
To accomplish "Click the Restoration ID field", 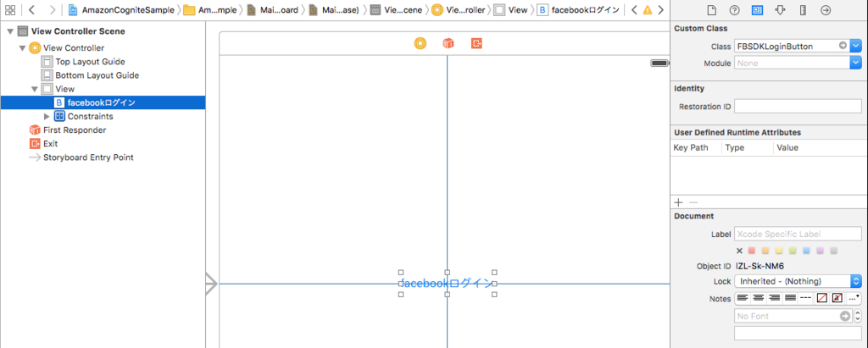I will tap(798, 106).
